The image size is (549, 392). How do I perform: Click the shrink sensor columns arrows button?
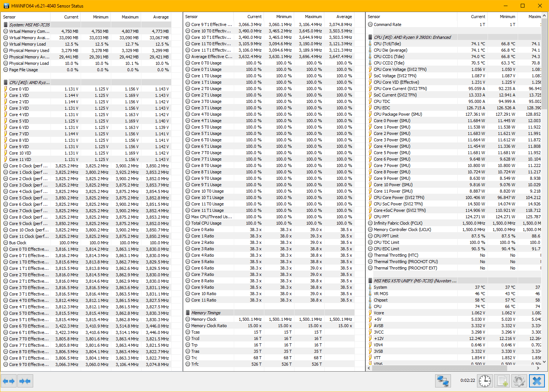pos(25,381)
